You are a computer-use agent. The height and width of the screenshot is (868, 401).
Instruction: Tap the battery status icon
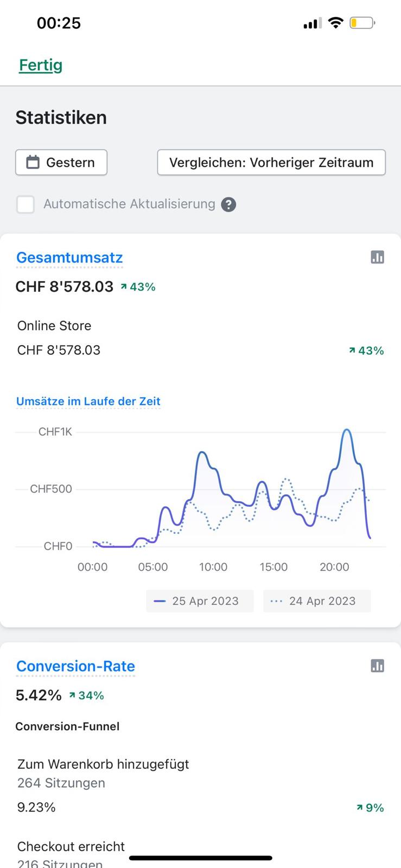(362, 23)
